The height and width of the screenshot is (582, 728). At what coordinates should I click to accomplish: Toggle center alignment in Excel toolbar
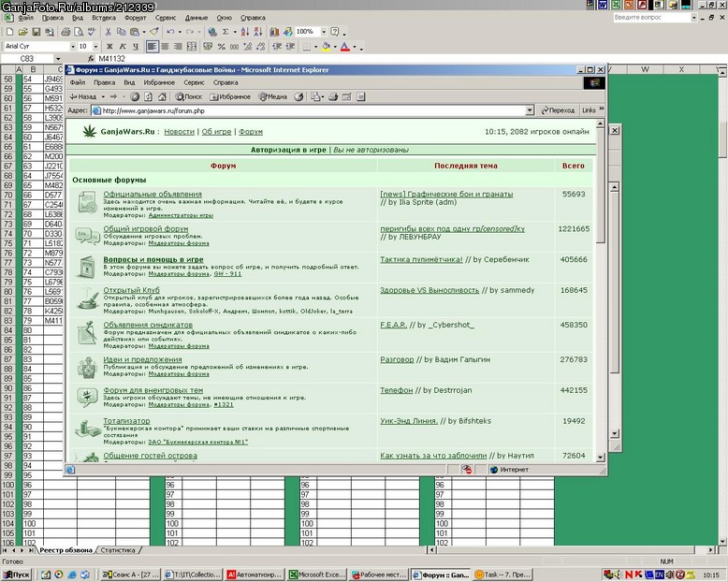point(165,47)
